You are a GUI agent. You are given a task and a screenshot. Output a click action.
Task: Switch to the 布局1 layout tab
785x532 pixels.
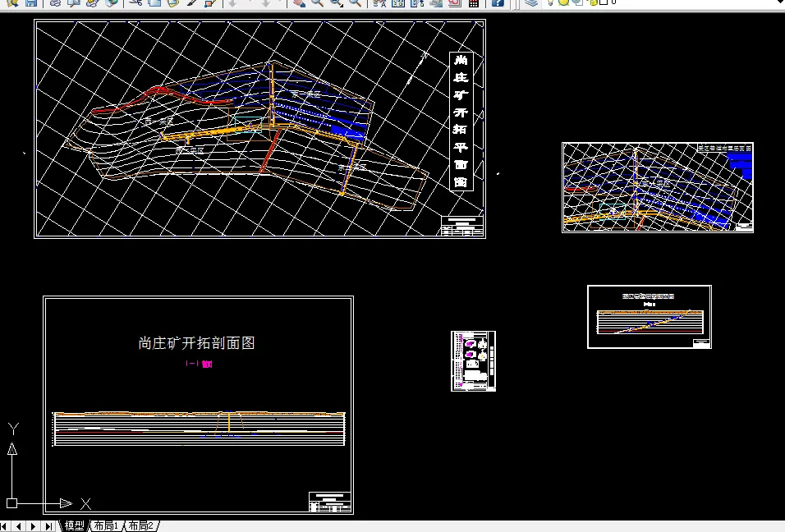(106, 525)
